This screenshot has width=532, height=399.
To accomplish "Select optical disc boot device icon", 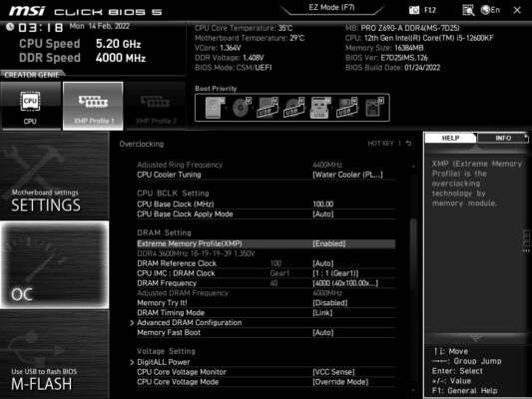I will 242,108.
